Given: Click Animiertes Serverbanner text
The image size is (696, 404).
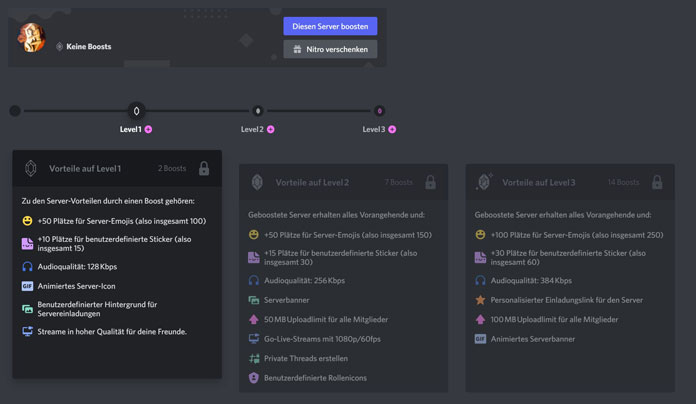Looking at the screenshot, I should (533, 339).
